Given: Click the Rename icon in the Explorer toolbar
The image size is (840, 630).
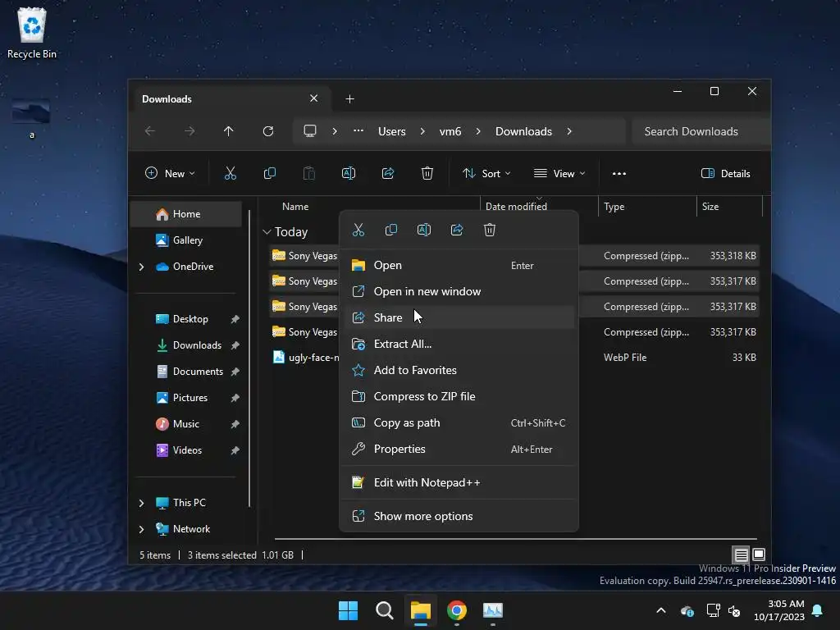Looking at the screenshot, I should tap(348, 173).
